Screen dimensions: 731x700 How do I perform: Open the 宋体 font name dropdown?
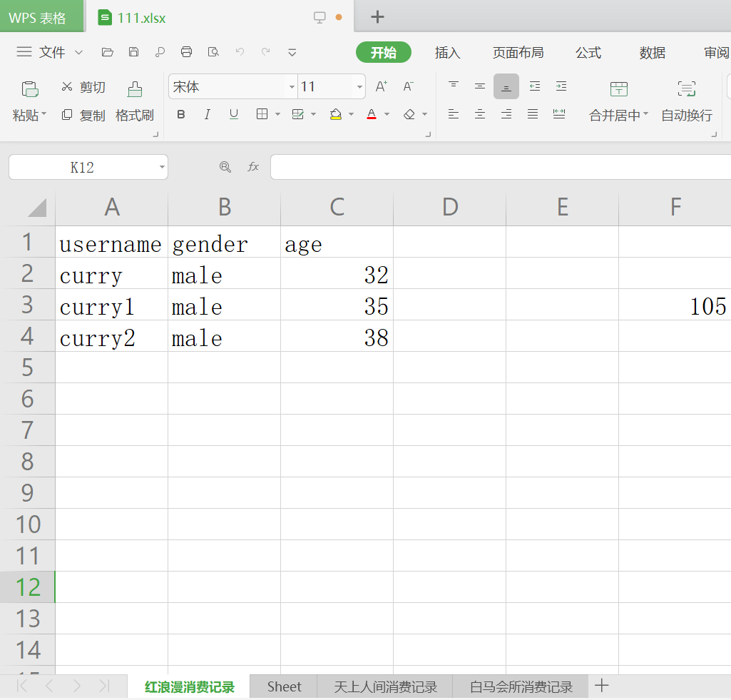point(292,87)
